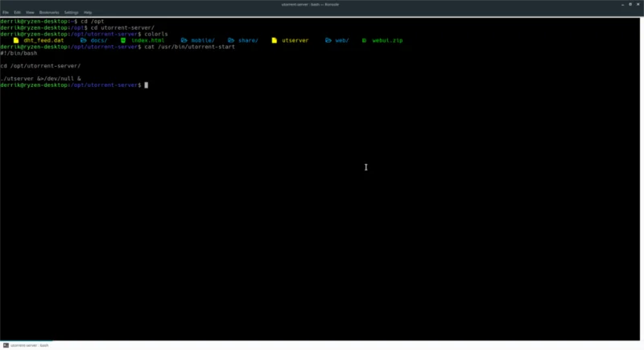Viewport: 644px width, 350px height.
Task: Click the Konsole window title text
Action: click(x=310, y=5)
